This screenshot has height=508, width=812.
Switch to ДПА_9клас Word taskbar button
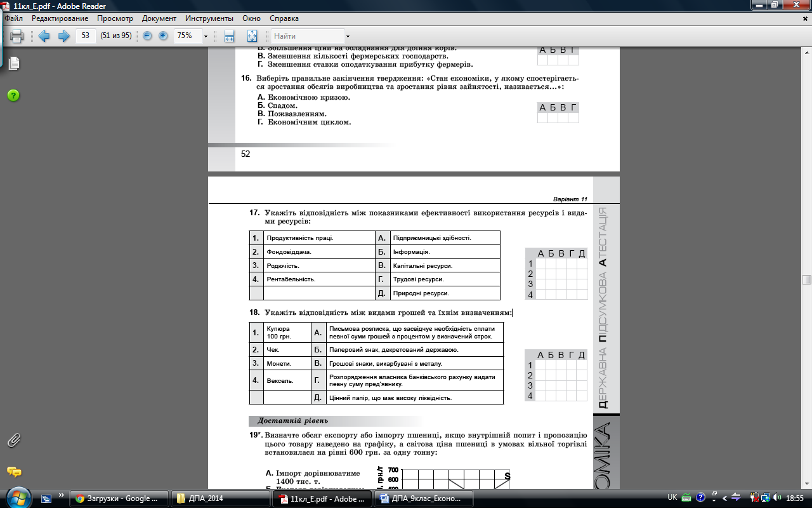423,498
